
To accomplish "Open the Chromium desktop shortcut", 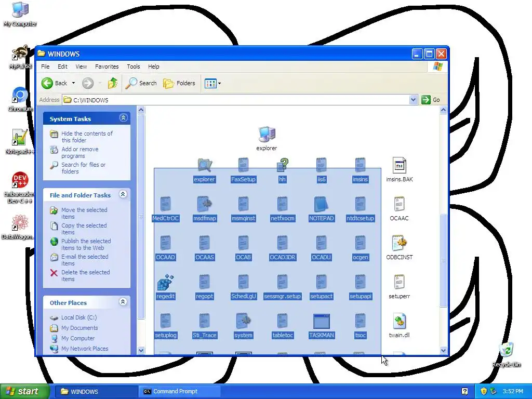I will [20, 99].
